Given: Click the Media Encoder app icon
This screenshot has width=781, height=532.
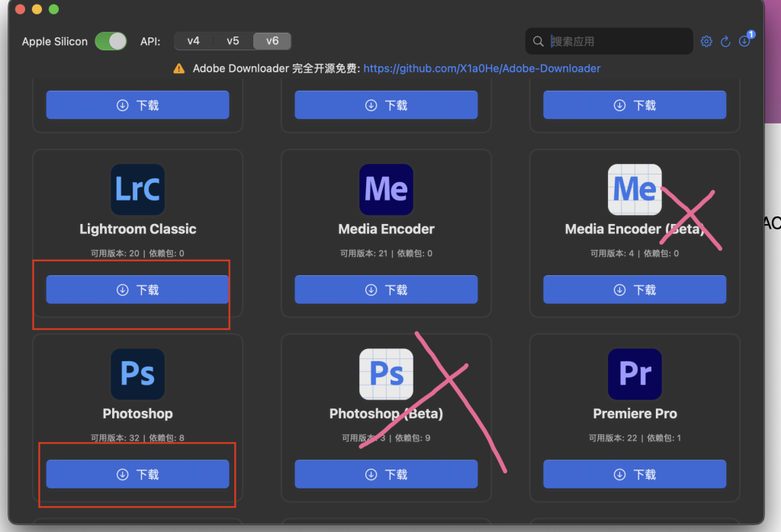Looking at the screenshot, I should pyautogui.click(x=386, y=189).
